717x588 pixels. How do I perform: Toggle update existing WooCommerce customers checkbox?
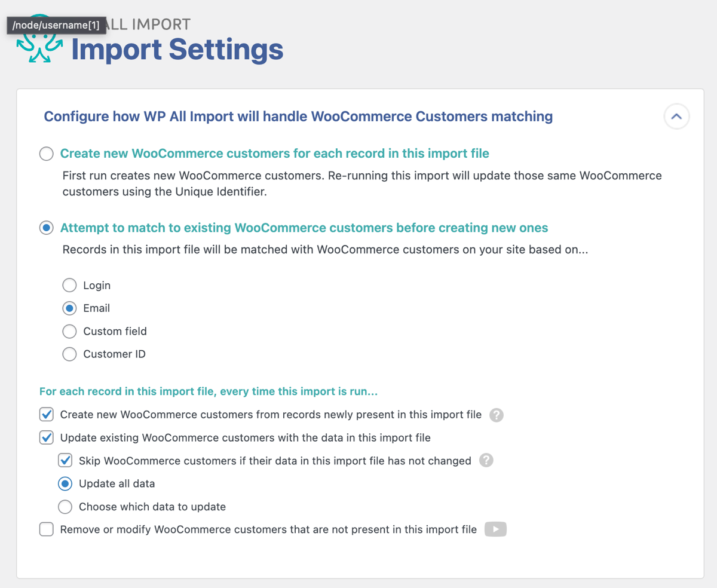pyautogui.click(x=47, y=438)
